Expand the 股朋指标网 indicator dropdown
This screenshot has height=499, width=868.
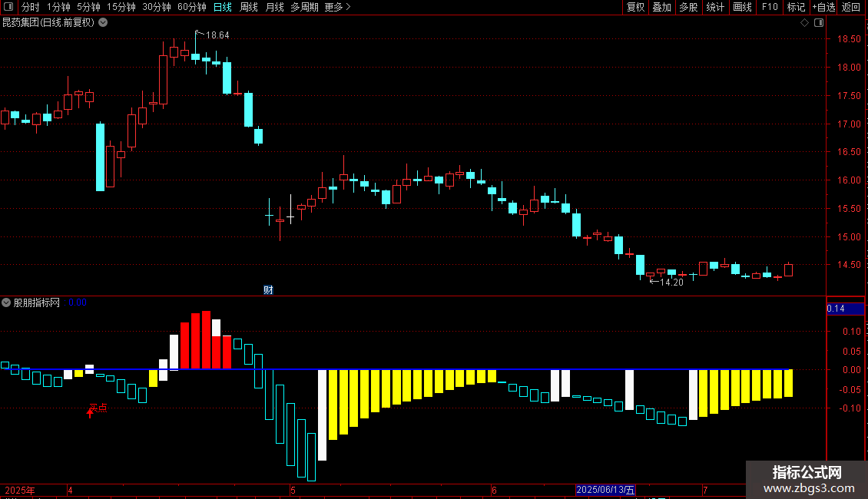6,302
